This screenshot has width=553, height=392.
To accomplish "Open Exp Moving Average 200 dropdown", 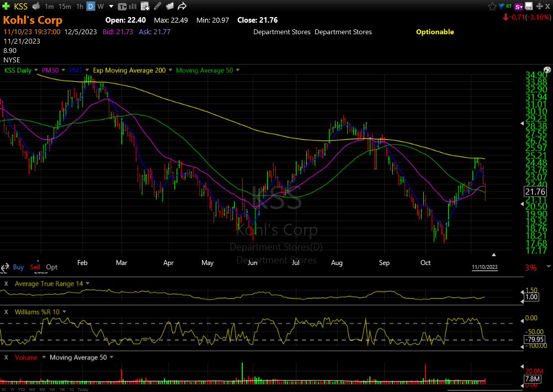I will [x=171, y=70].
